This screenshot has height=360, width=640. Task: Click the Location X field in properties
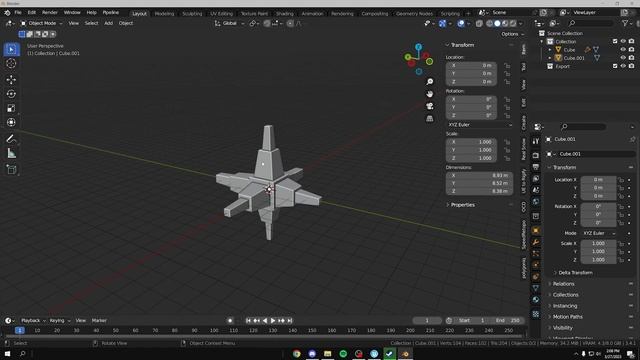[x=598, y=180]
